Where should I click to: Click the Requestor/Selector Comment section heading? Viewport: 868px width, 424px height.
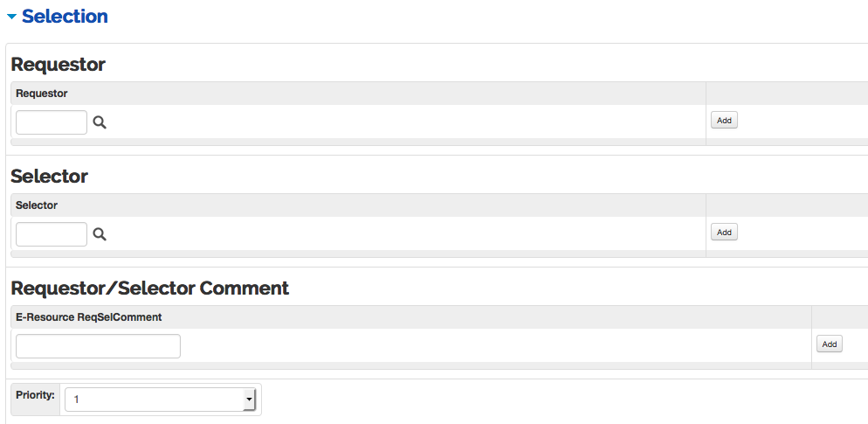[149, 288]
